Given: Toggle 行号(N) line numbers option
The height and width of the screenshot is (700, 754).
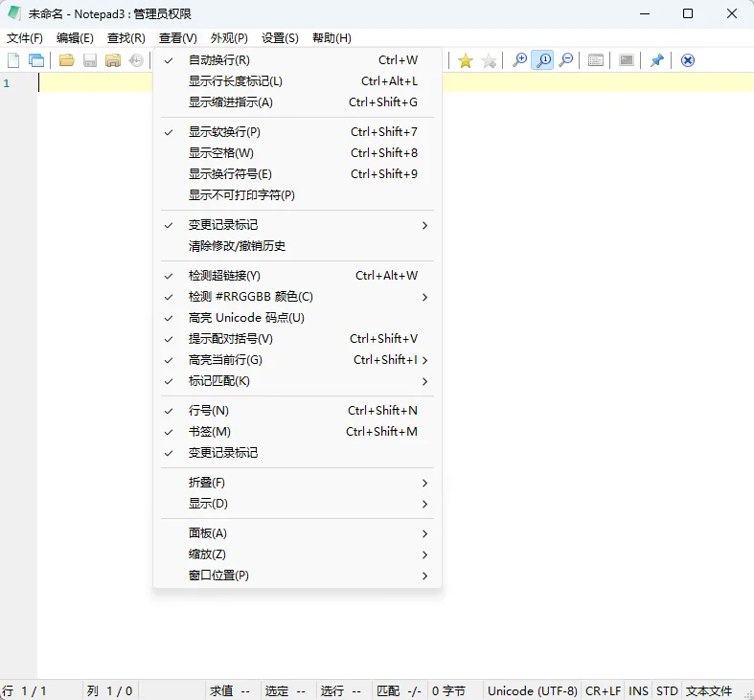Looking at the screenshot, I should point(297,411).
